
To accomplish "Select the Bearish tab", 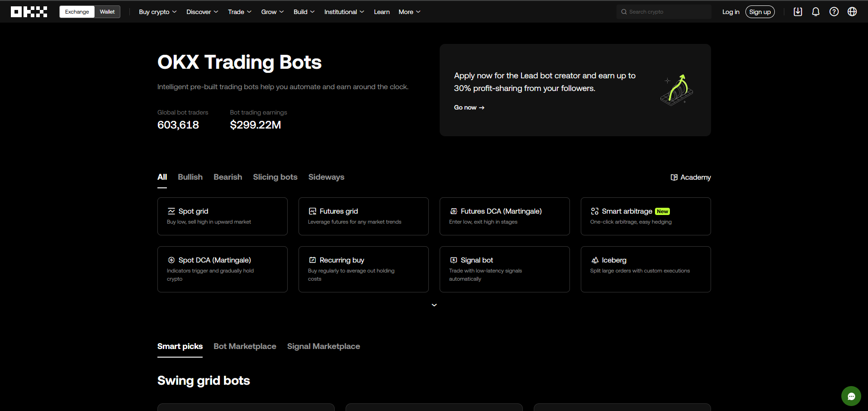I will point(228,177).
